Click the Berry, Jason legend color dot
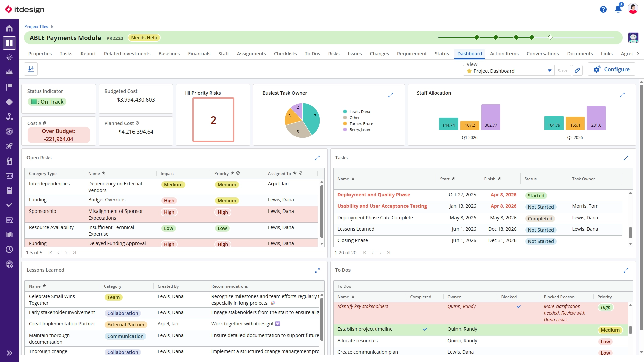 tap(345, 130)
